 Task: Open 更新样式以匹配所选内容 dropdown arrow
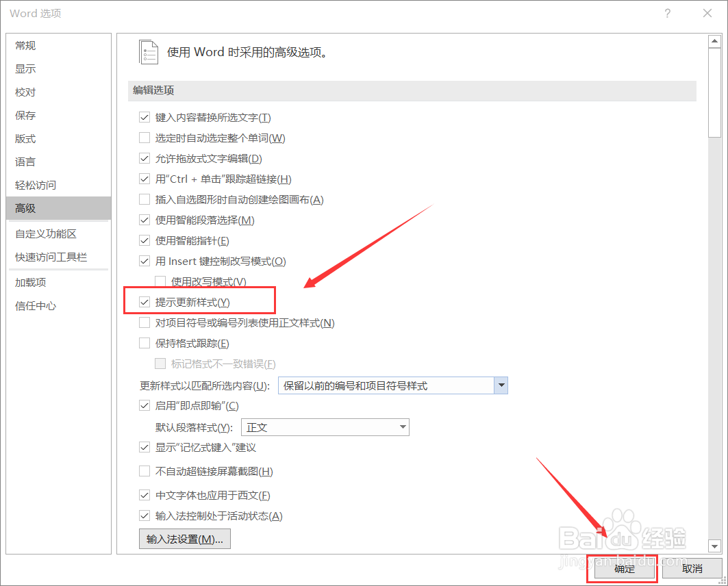[x=501, y=385]
